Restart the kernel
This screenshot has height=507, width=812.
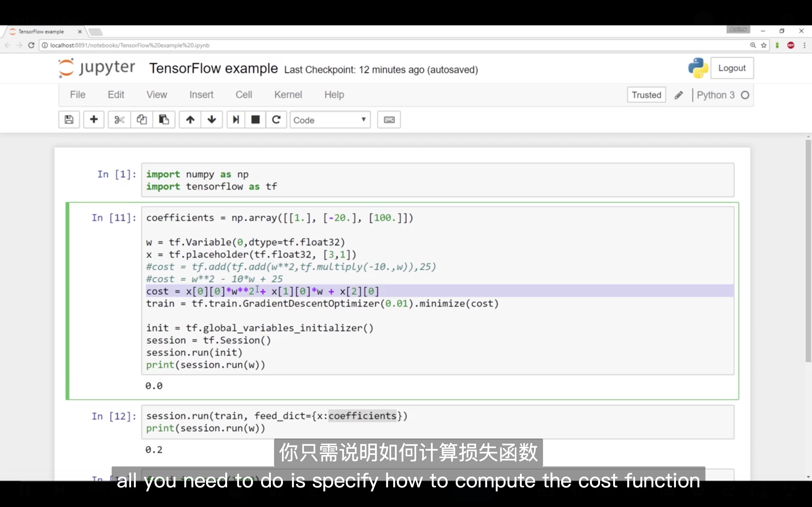pos(276,119)
